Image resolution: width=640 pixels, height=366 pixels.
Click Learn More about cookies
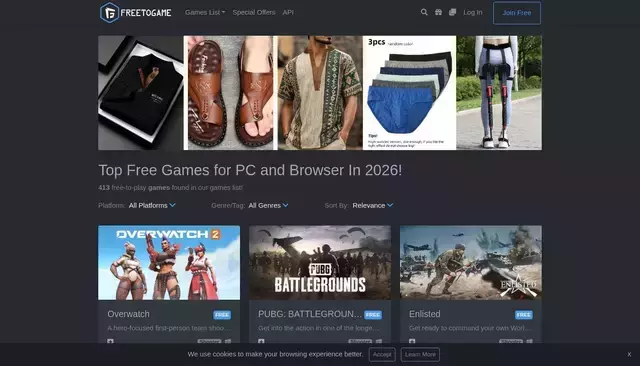pyautogui.click(x=420, y=354)
